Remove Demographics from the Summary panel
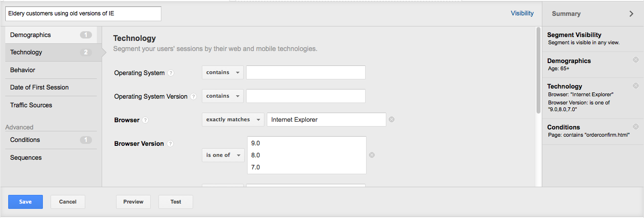Screen dimensions: 644x218 tap(636, 60)
